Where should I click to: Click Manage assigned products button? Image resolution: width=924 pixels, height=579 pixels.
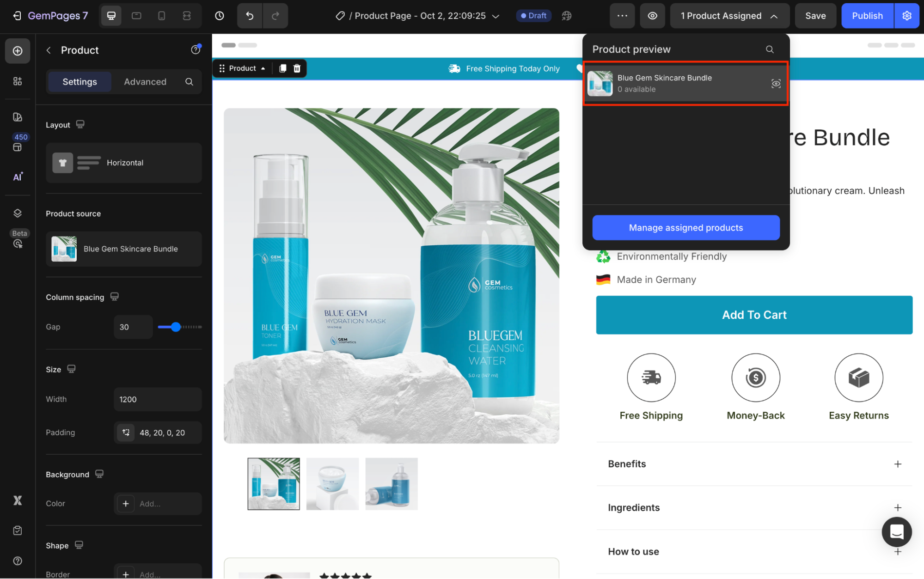click(x=685, y=228)
